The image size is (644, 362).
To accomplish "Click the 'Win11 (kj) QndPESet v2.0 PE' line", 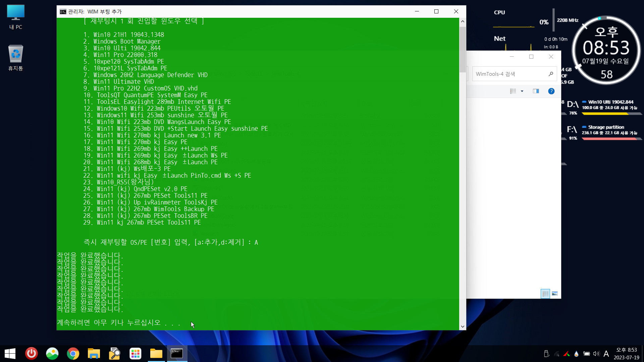I will coord(136,189).
